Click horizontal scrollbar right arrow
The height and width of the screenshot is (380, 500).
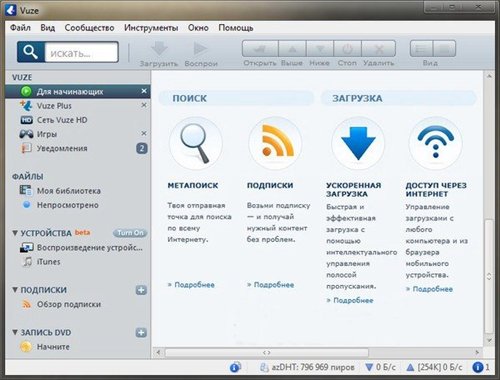pyautogui.click(x=477, y=352)
